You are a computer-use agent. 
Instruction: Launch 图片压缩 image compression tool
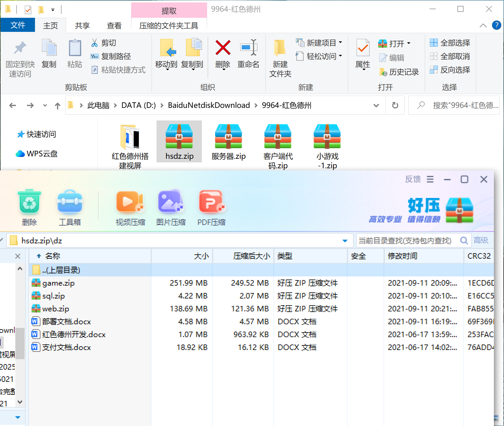click(x=171, y=202)
